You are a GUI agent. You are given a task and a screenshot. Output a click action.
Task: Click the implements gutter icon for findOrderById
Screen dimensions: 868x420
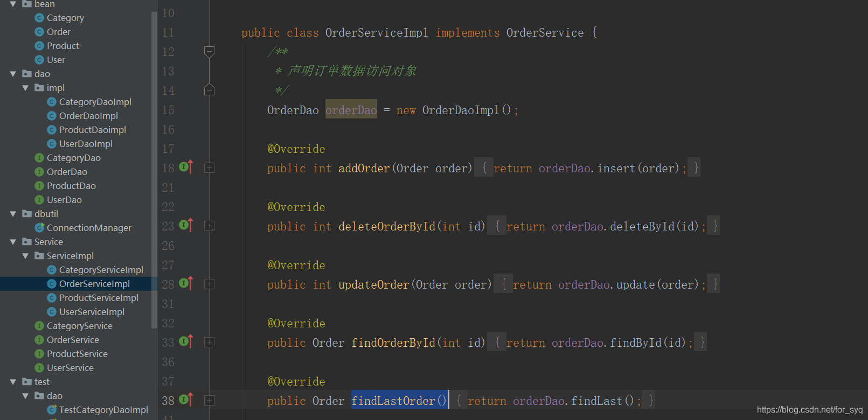click(186, 341)
